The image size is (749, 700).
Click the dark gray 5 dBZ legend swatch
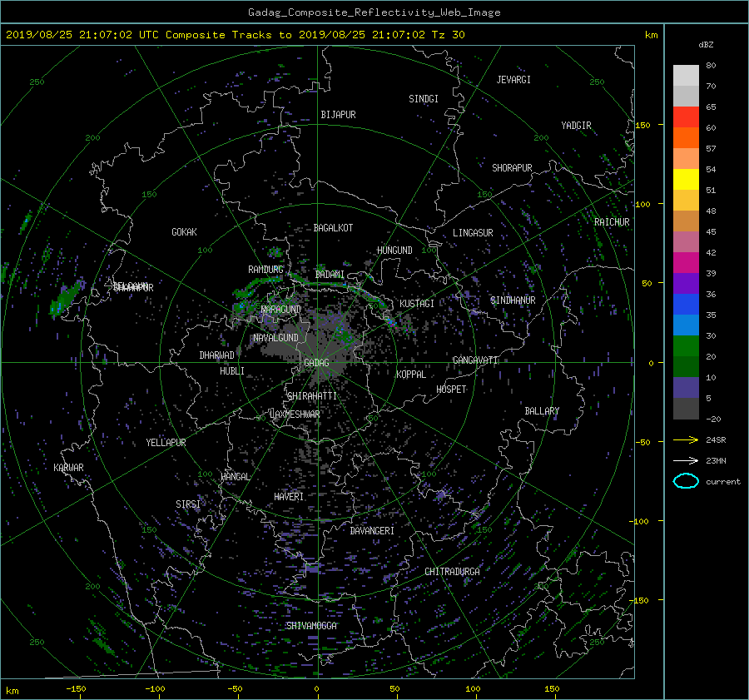686,408
